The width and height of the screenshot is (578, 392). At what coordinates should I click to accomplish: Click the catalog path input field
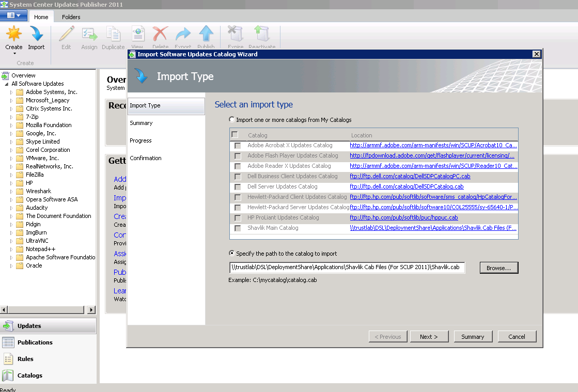(x=347, y=267)
